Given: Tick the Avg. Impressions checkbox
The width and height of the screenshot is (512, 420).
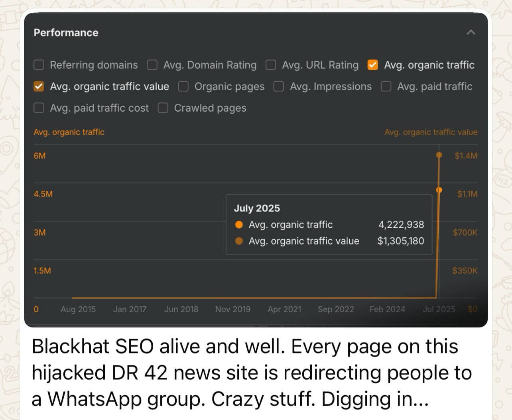Looking at the screenshot, I should point(279,87).
